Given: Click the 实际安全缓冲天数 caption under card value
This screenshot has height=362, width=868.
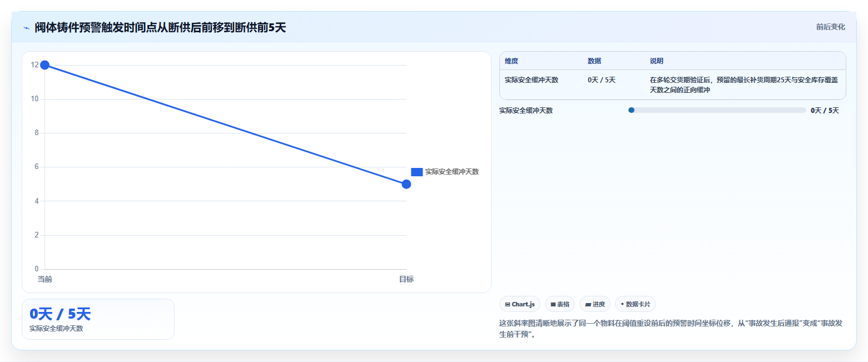Looking at the screenshot, I should coord(56,329).
